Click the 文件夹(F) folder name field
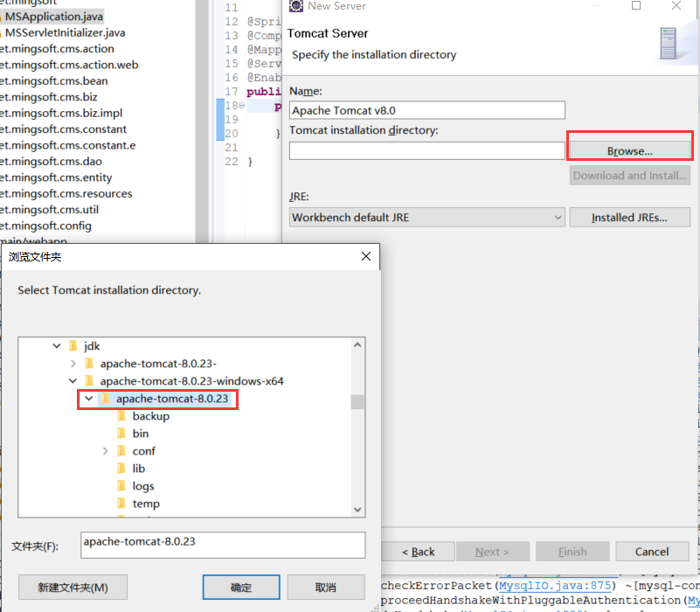The width and height of the screenshot is (700, 612). [223, 545]
